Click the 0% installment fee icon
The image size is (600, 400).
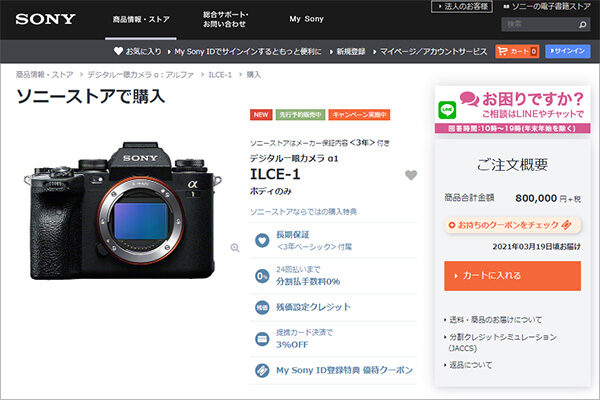262,276
